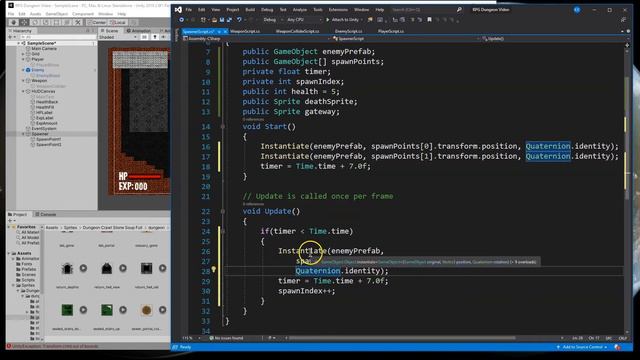Click the Visual Studio logo icon

click(178, 9)
